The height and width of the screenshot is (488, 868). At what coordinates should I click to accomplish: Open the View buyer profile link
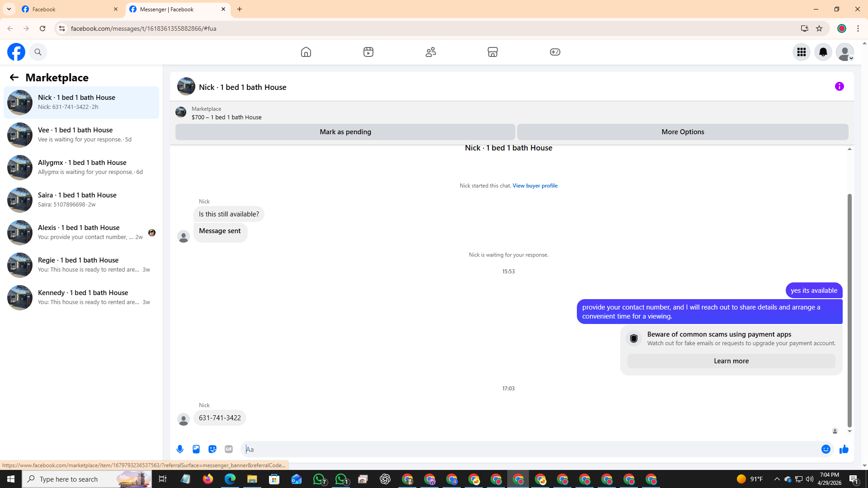click(535, 186)
